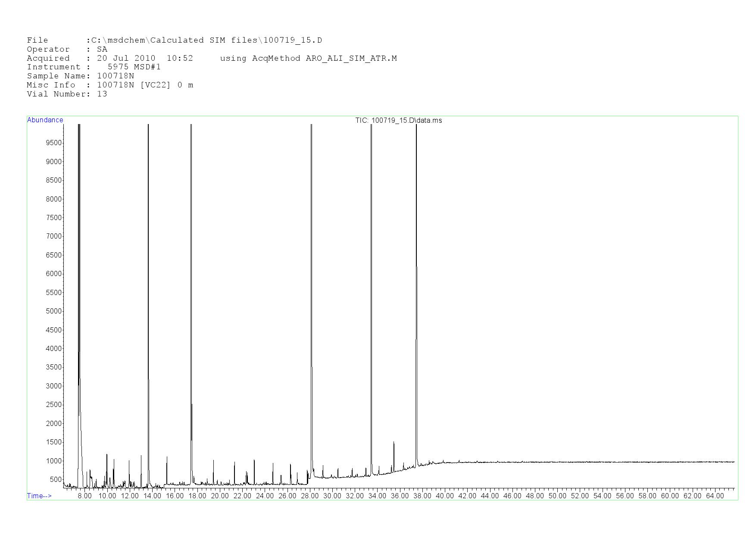756x534 pixels.
Task: Click the Instrument 5975 MSD#1 line
Action: tap(94, 67)
